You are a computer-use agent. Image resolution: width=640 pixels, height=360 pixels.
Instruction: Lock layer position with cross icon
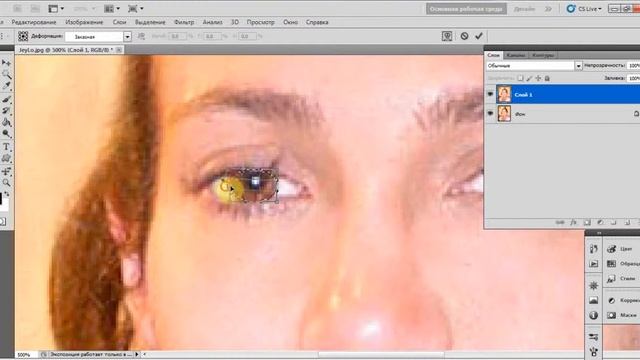(x=538, y=78)
